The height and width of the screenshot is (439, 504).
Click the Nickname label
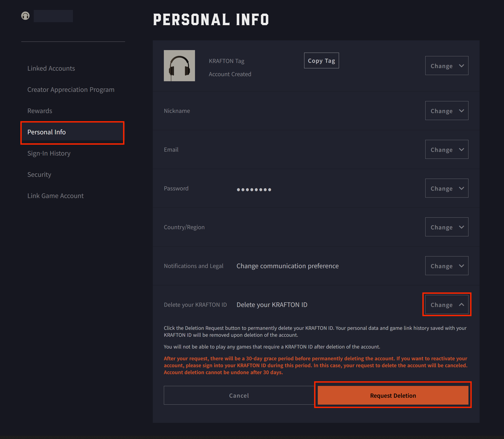click(177, 111)
